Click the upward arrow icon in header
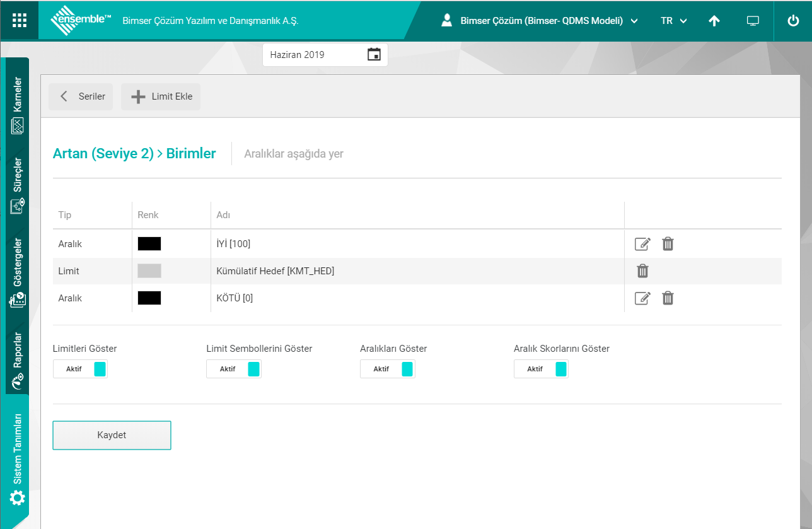 714,21
